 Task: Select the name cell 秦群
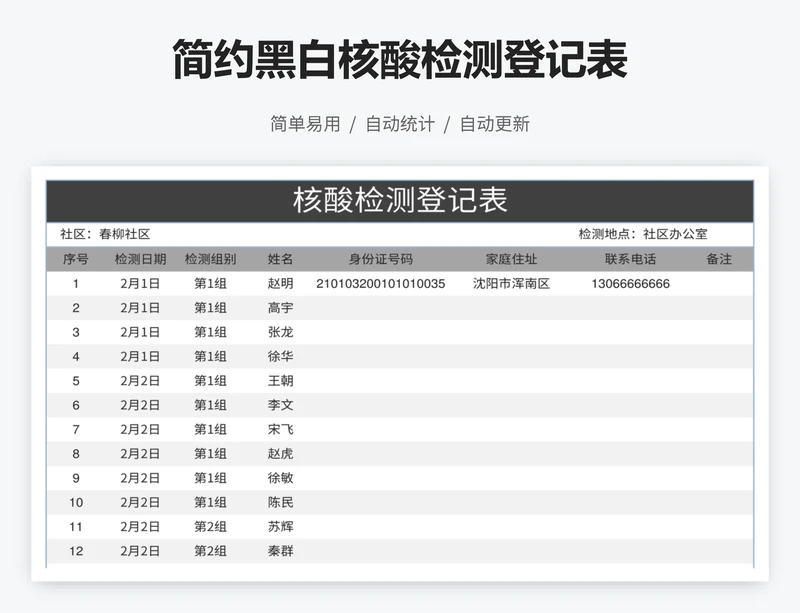click(281, 551)
